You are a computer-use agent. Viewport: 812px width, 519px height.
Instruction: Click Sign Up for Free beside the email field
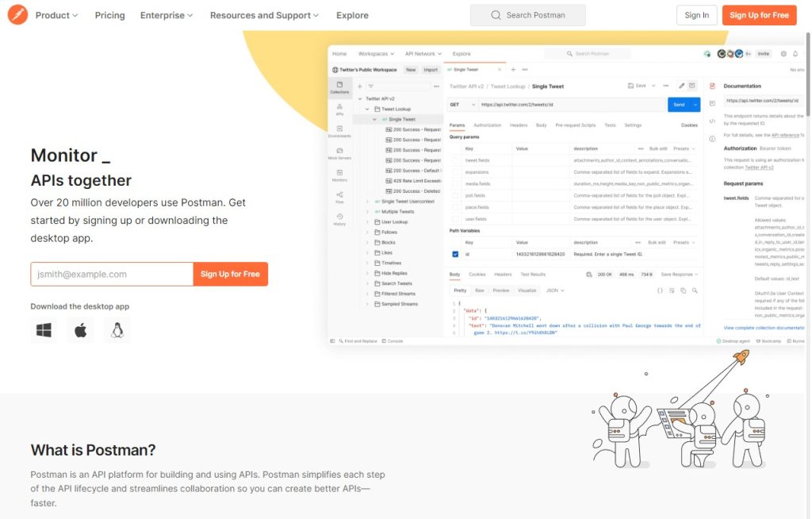pyautogui.click(x=231, y=275)
